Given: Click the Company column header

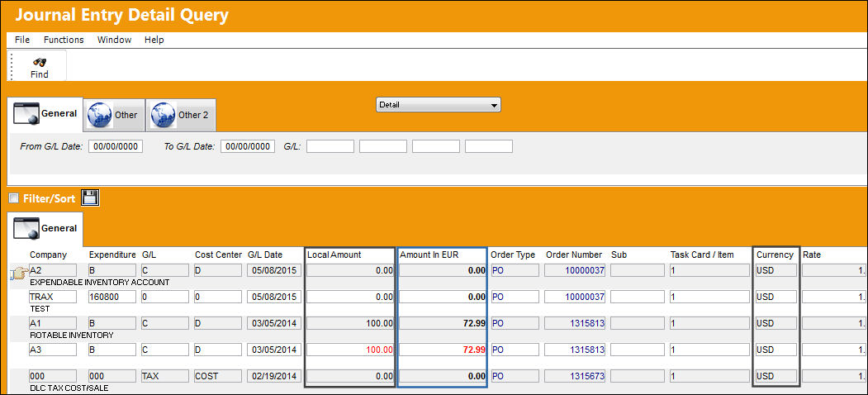Looking at the screenshot, I should 48,255.
